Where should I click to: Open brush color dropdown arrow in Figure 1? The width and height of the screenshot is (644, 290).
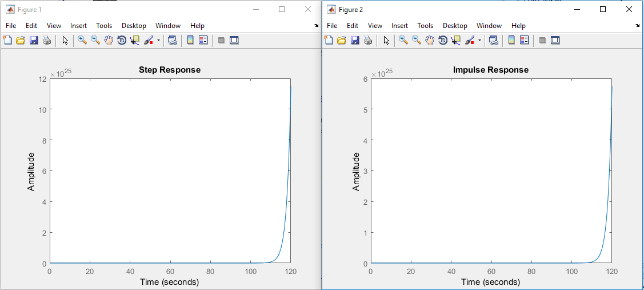pyautogui.click(x=158, y=40)
